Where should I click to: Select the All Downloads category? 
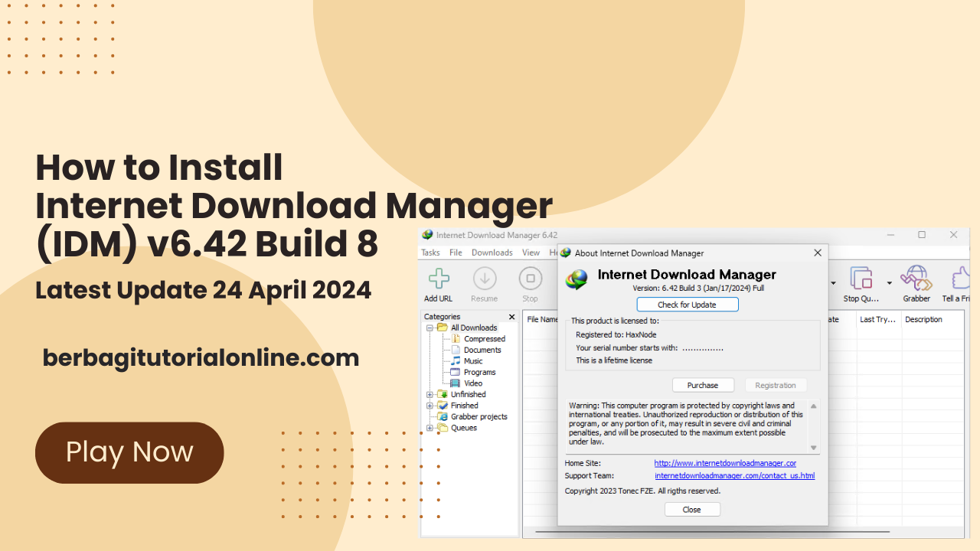point(474,328)
